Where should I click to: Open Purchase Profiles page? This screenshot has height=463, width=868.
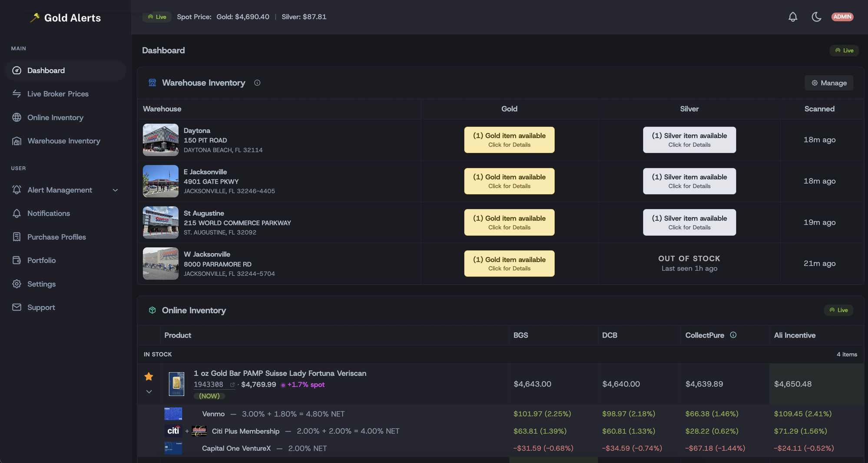tap(66, 237)
